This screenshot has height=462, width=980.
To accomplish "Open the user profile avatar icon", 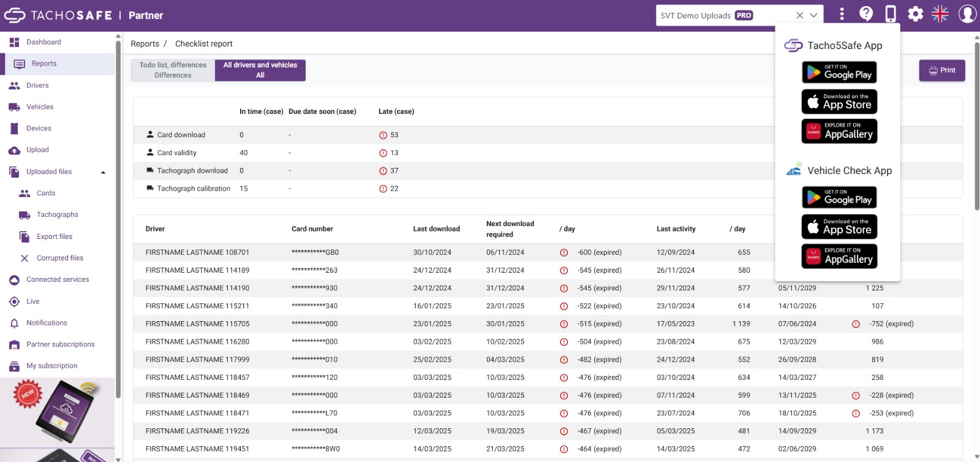I will [967, 14].
